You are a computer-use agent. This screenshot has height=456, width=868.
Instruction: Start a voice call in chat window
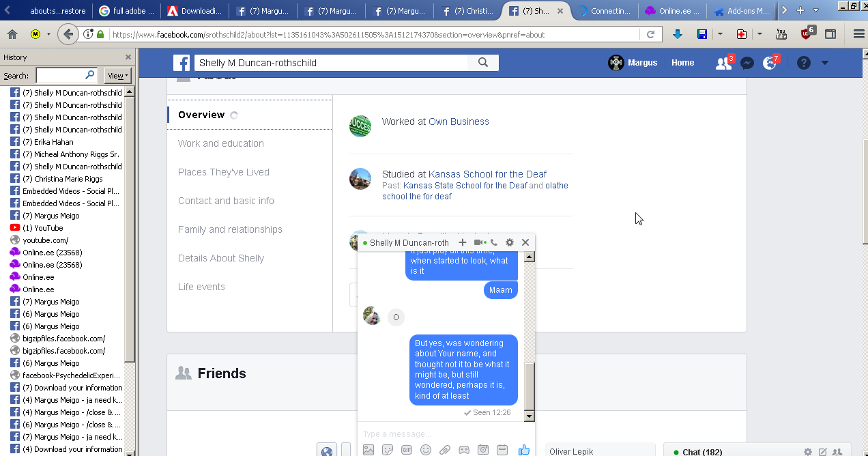coord(494,242)
